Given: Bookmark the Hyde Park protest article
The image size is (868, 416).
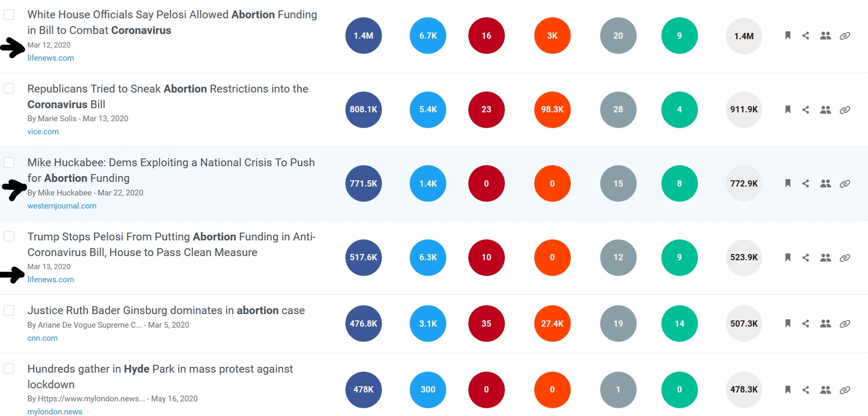Looking at the screenshot, I should (787, 389).
